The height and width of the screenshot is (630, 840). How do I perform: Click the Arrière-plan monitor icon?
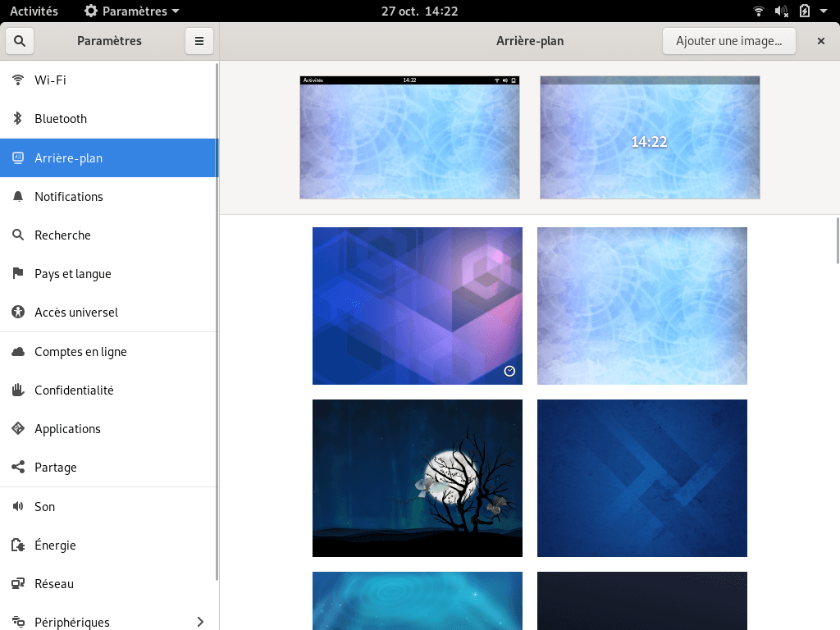point(18,157)
